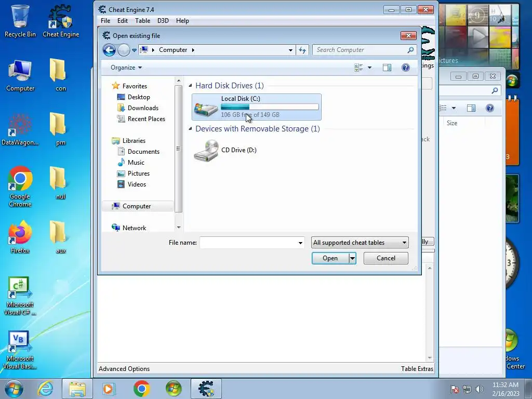This screenshot has height=399, width=532.
Task: Click the Action Center flag tray icon
Action: tap(455, 389)
